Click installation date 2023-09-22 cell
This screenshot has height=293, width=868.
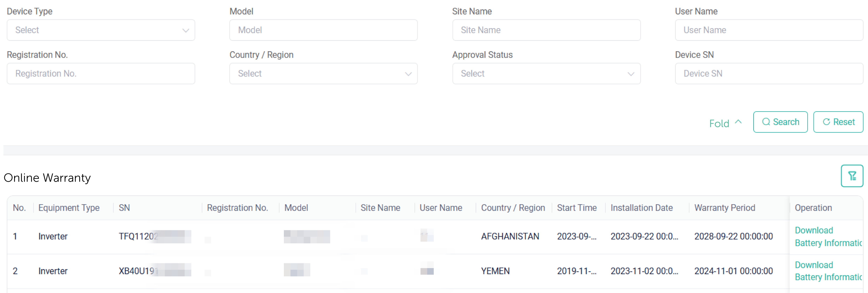pyautogui.click(x=644, y=236)
